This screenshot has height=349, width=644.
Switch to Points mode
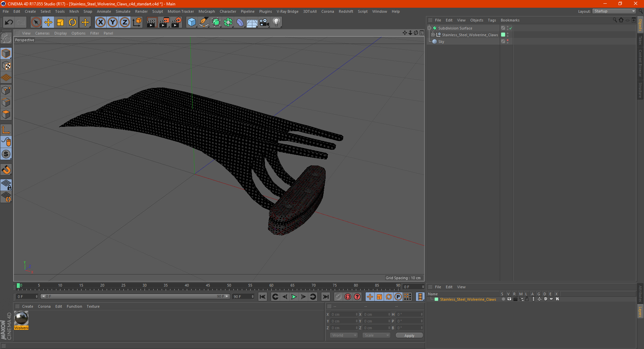point(6,90)
